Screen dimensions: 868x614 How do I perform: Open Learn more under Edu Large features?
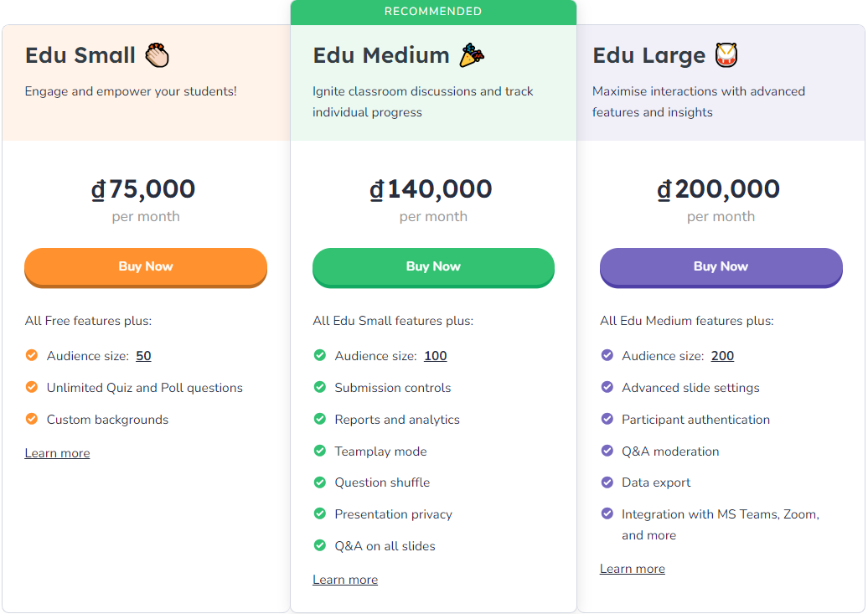633,569
